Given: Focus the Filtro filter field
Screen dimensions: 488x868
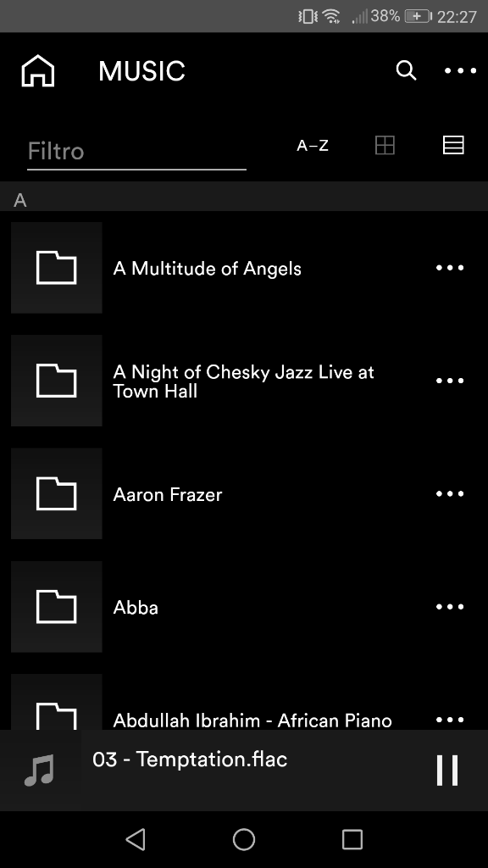Looking at the screenshot, I should 136,152.
